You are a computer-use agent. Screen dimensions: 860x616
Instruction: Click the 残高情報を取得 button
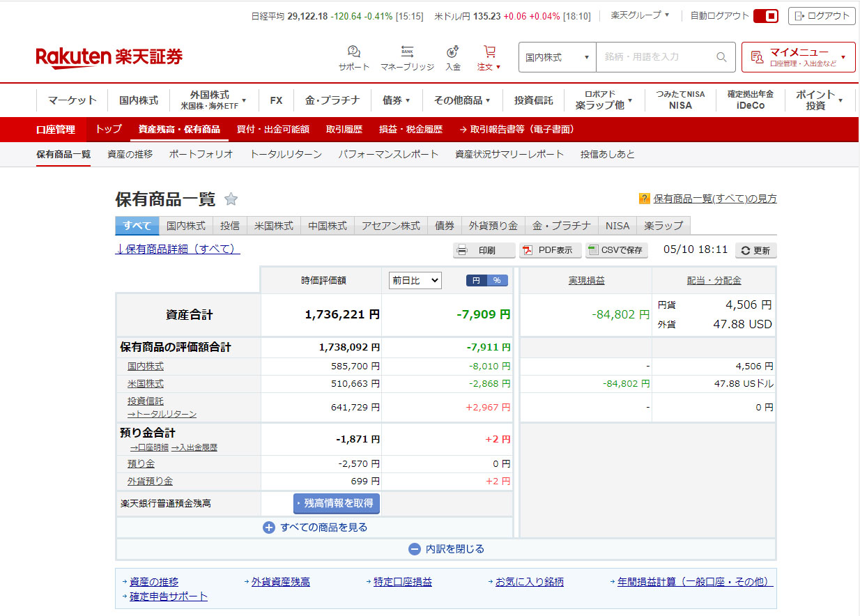coord(337,503)
